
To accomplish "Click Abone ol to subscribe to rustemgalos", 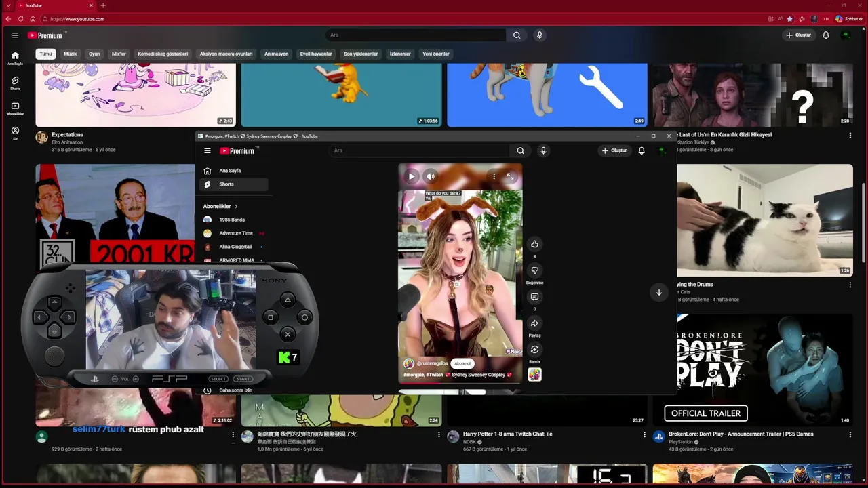I will click(462, 363).
